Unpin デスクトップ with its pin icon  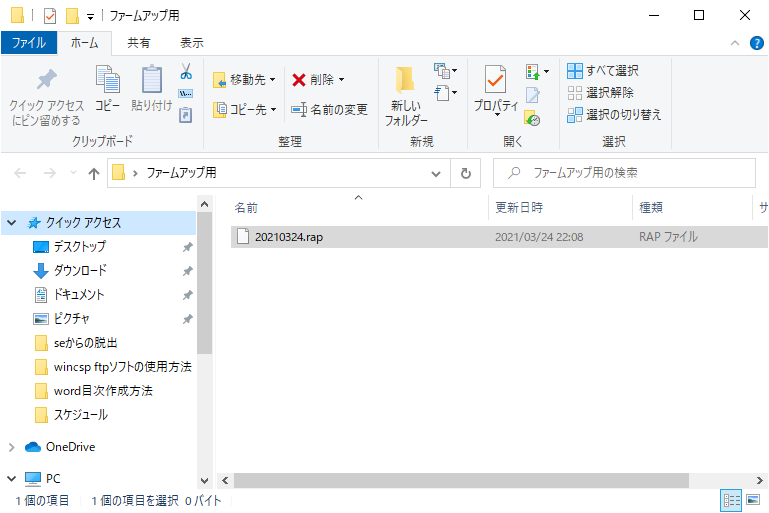(187, 247)
